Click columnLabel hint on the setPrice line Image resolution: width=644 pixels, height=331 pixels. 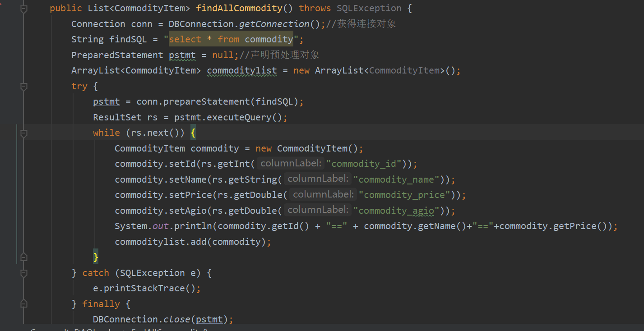pyautogui.click(x=324, y=194)
